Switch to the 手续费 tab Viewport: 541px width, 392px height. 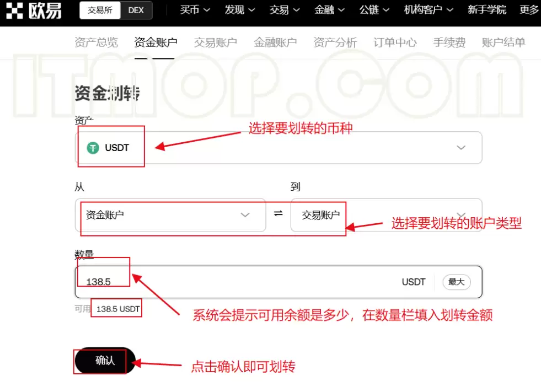pyautogui.click(x=448, y=42)
